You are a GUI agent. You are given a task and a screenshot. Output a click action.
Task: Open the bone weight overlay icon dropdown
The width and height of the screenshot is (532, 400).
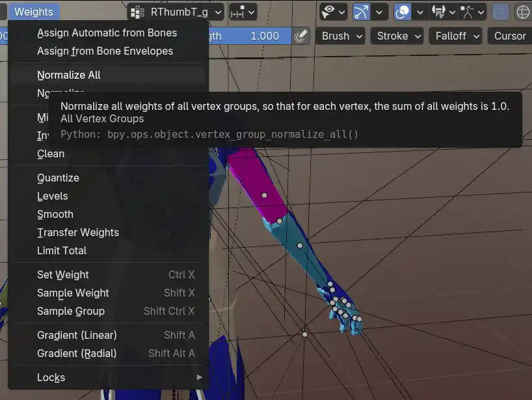pyautogui.click(x=443, y=12)
